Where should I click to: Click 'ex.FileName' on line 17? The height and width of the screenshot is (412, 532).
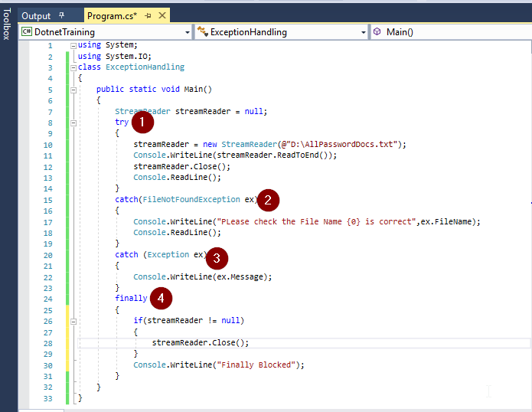446,221
